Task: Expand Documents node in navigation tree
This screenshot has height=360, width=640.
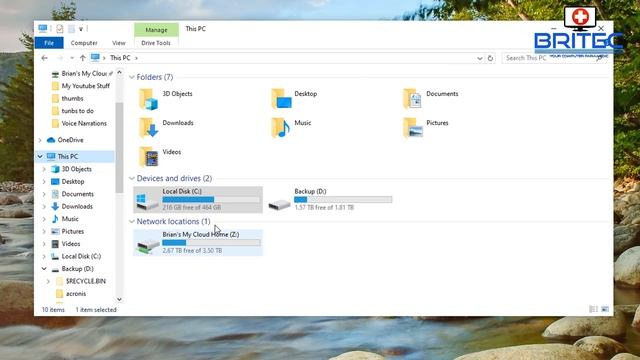Action: (x=44, y=194)
